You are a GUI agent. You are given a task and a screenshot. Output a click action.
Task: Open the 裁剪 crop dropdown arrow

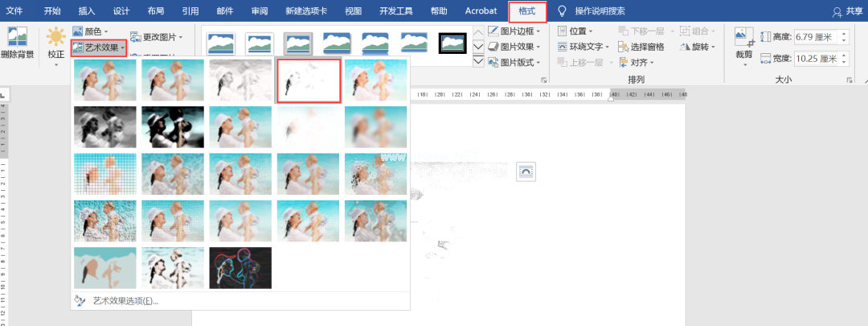click(744, 64)
